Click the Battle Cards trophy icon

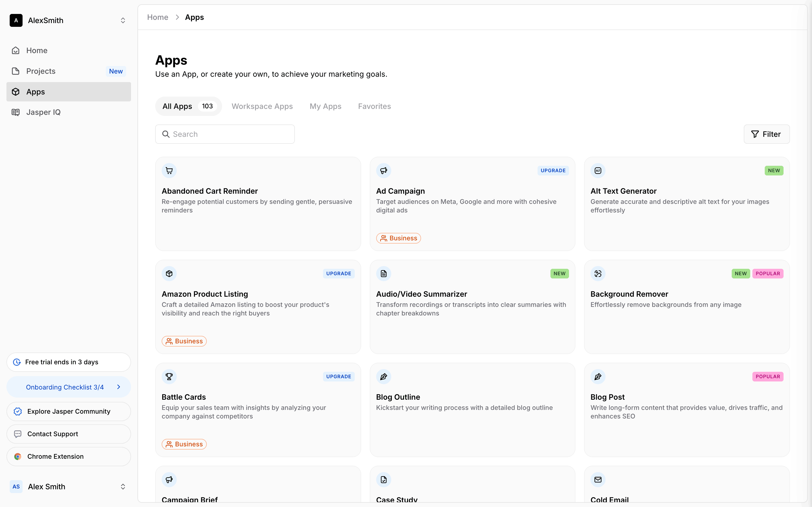[169, 377]
